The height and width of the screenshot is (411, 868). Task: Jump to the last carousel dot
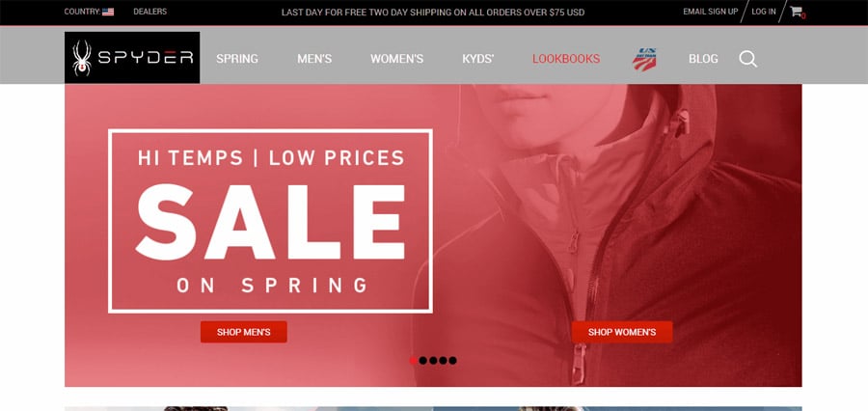[453, 361]
